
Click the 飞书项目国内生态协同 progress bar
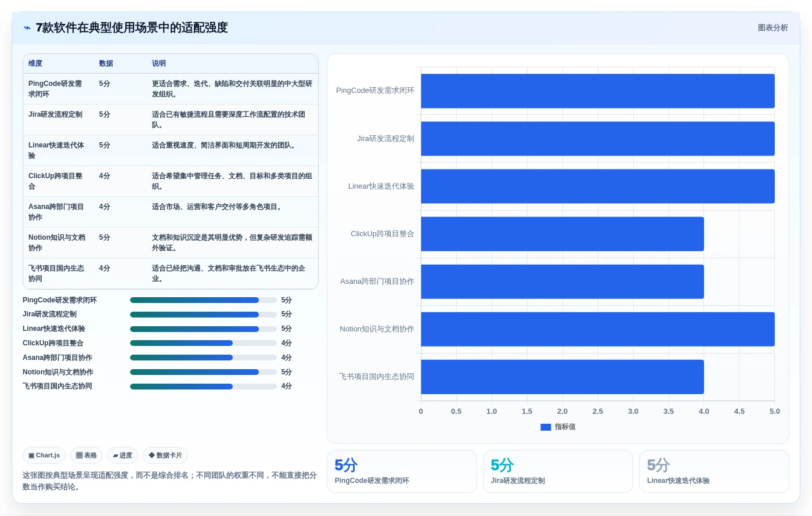(203, 387)
